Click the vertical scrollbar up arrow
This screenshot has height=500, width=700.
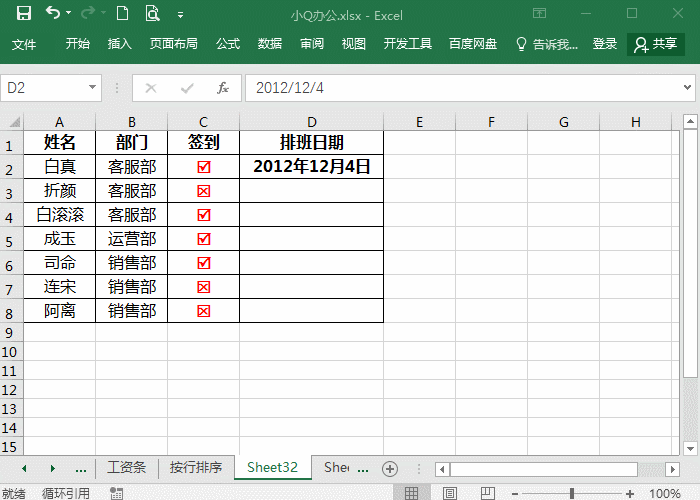coord(690,121)
